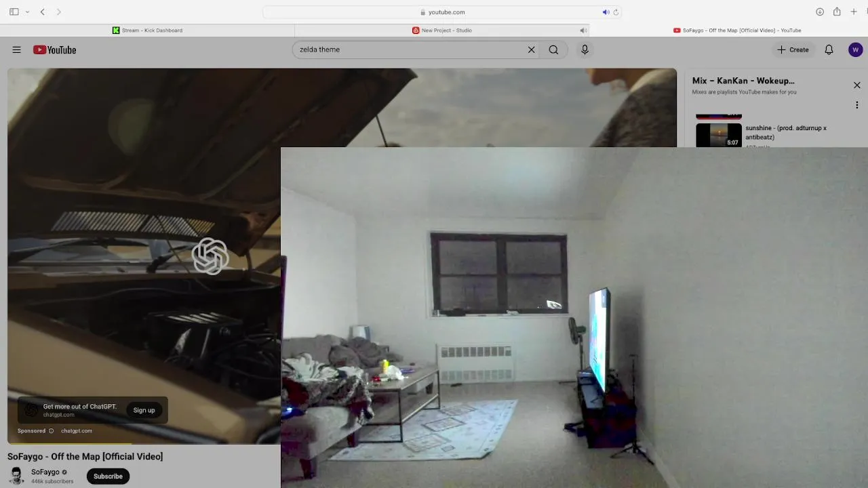
Task: Open a new tab with plus icon
Action: click(x=854, y=12)
